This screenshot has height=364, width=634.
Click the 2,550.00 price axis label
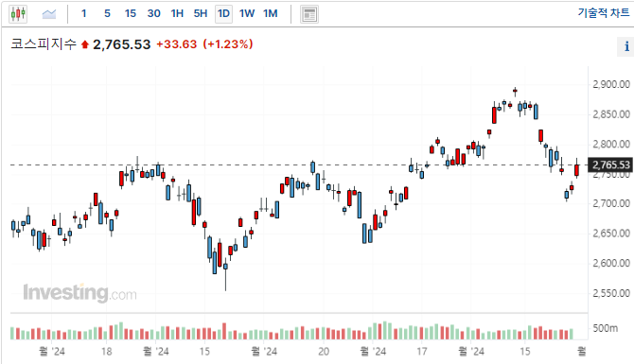(611, 293)
